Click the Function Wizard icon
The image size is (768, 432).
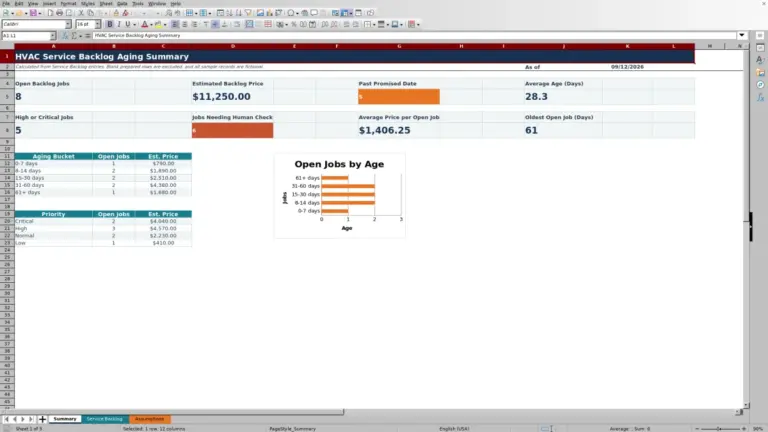[x=65, y=36]
